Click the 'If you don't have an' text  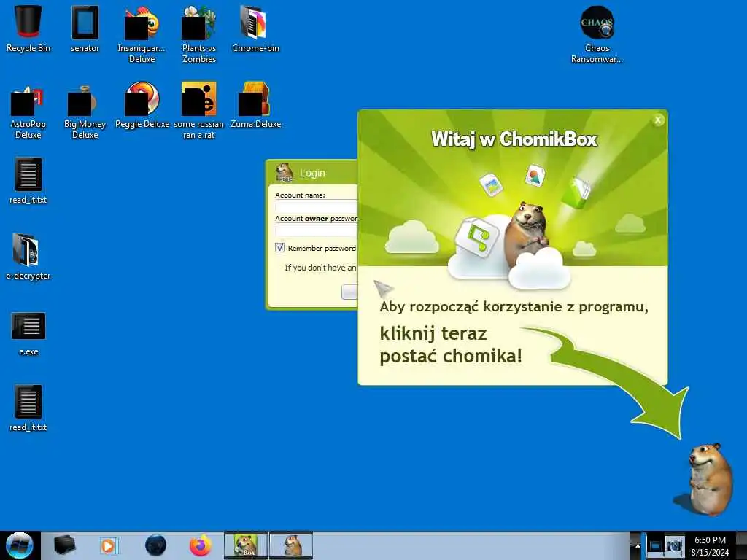[320, 268]
